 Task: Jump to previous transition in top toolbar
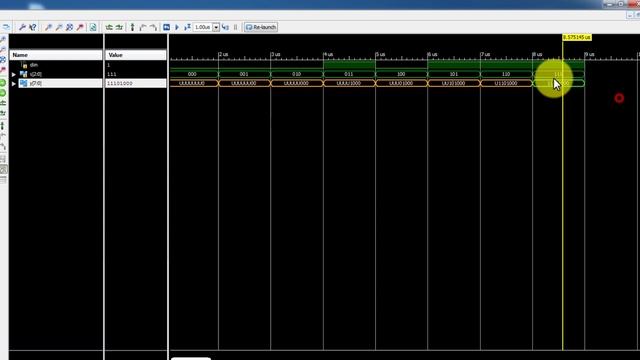click(143, 27)
